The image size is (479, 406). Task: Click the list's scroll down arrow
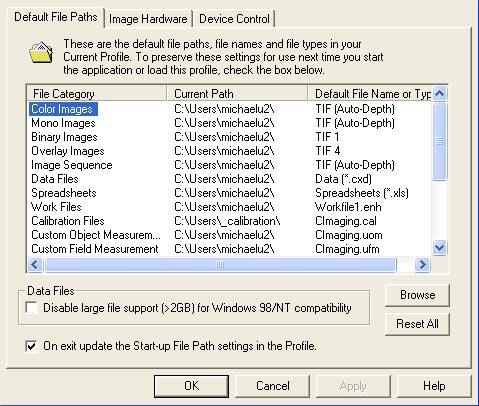pyautogui.click(x=440, y=248)
